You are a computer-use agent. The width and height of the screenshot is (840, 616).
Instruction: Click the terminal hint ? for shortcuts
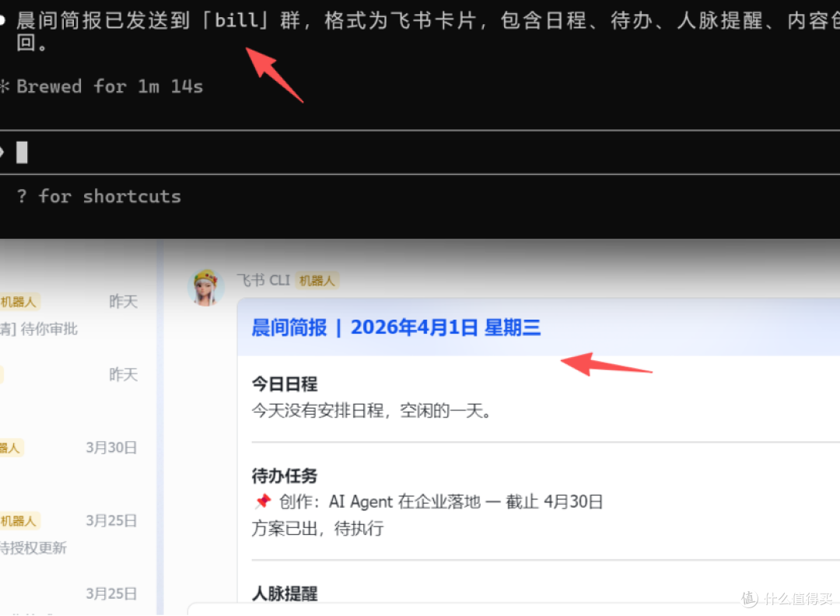99,196
